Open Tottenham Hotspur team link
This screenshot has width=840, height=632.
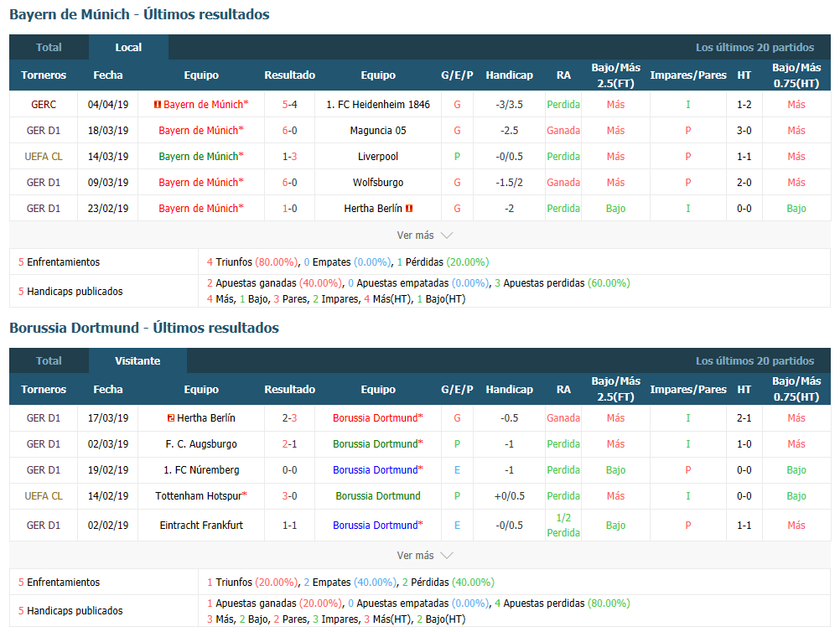click(199, 496)
